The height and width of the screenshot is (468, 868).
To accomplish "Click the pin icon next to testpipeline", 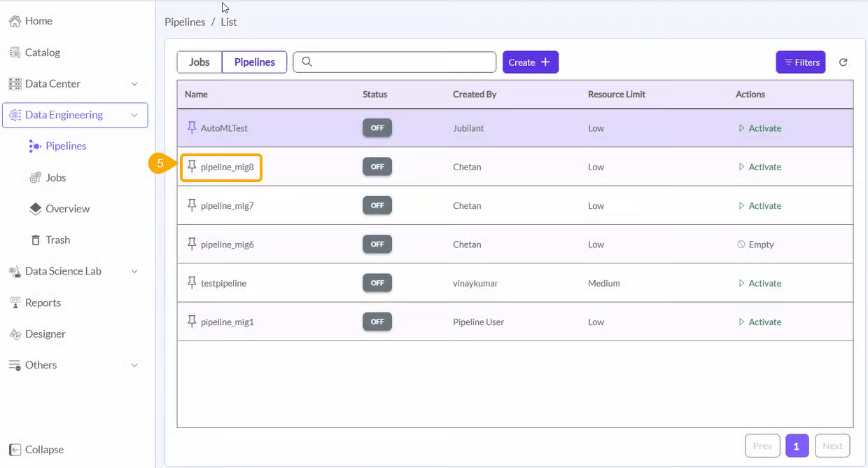I will pos(192,283).
